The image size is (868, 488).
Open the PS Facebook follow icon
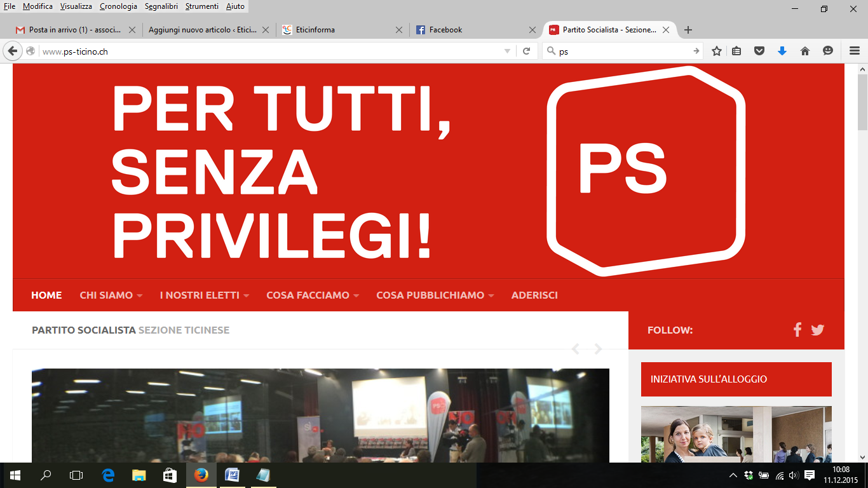[797, 330]
